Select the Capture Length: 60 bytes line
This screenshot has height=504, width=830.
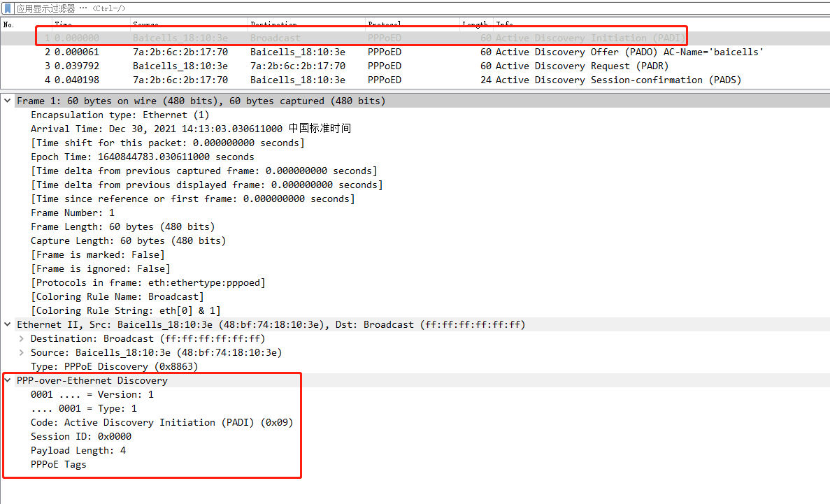[128, 241]
